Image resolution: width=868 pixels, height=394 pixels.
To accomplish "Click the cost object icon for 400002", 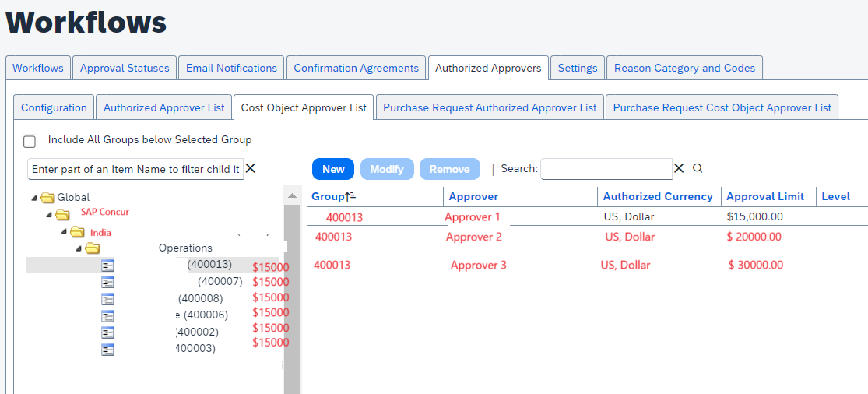I will tap(108, 332).
